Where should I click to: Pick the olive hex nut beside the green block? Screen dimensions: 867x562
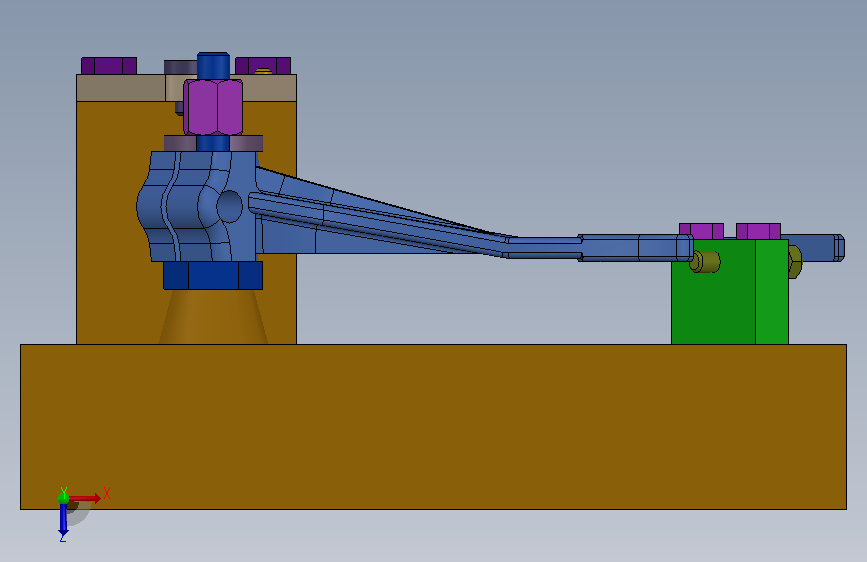pos(795,262)
